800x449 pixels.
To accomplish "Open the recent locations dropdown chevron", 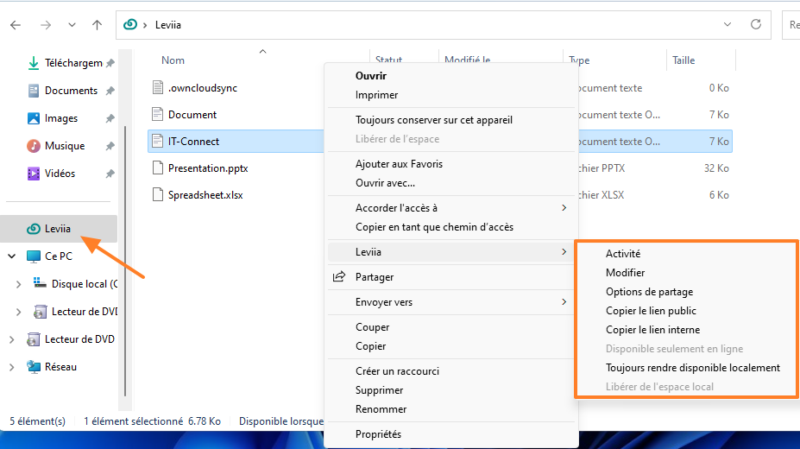I will click(70, 24).
